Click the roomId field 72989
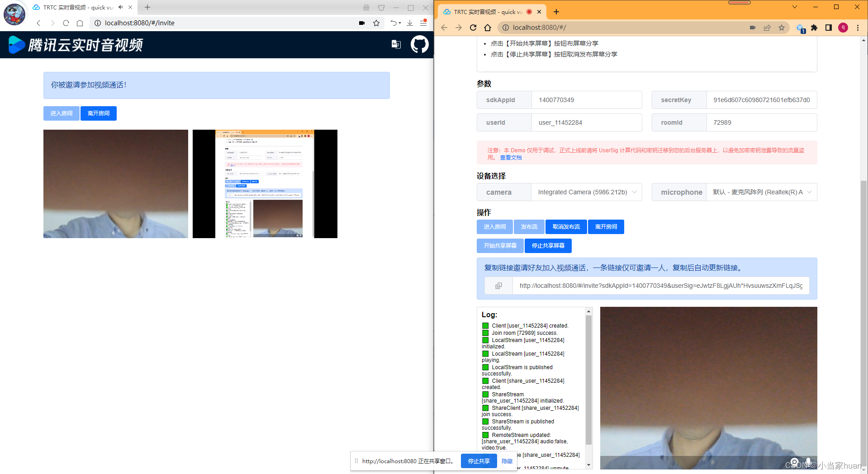Image resolution: width=868 pixels, height=474 pixels. click(761, 122)
